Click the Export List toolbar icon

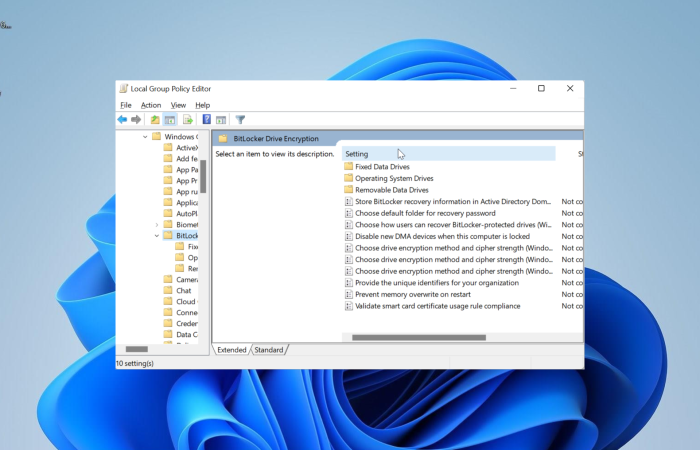coord(188,120)
